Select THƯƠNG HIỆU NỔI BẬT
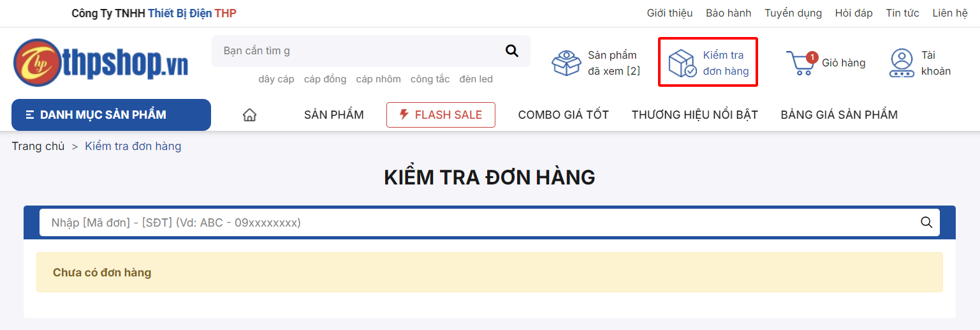The image size is (980, 330). [x=695, y=115]
